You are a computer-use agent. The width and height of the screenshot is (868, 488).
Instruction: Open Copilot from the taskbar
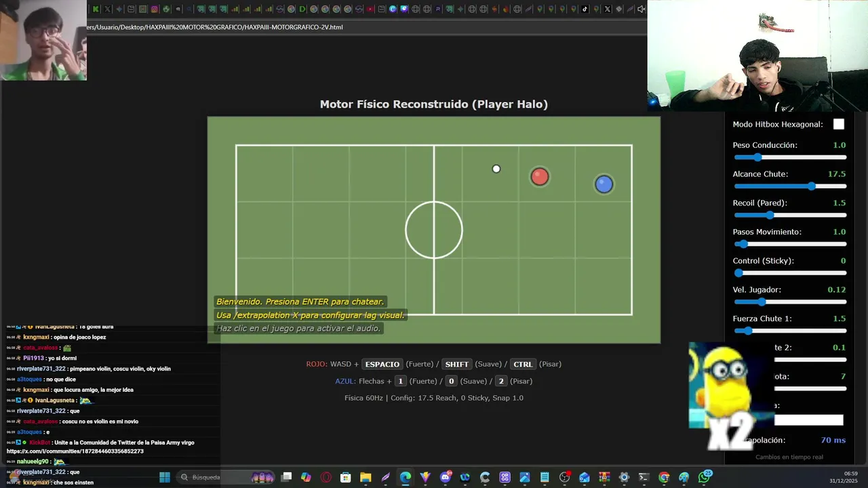(x=306, y=477)
